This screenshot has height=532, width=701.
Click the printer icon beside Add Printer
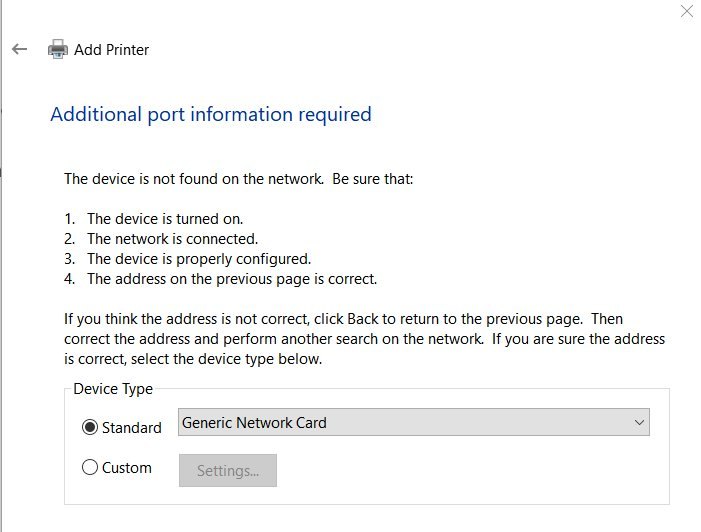point(58,49)
